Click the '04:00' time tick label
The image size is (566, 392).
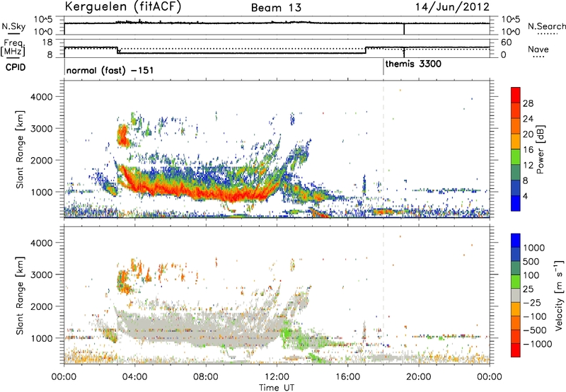tap(135, 377)
